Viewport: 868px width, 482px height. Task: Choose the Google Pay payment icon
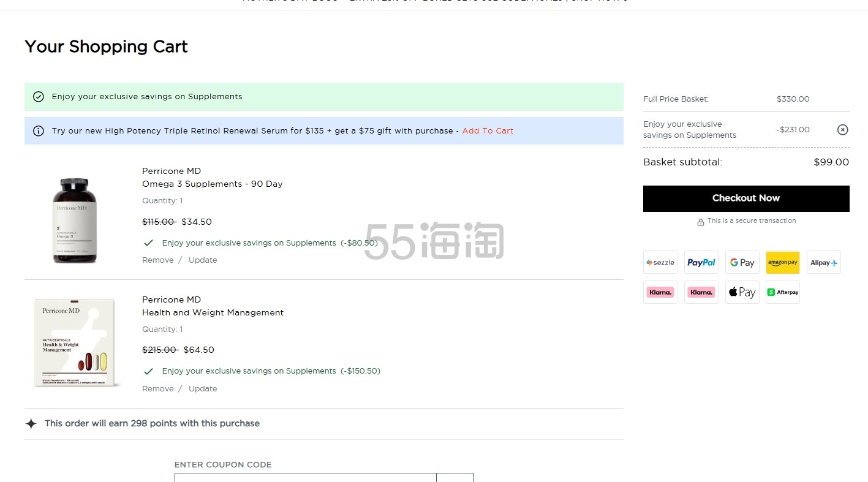coord(742,262)
